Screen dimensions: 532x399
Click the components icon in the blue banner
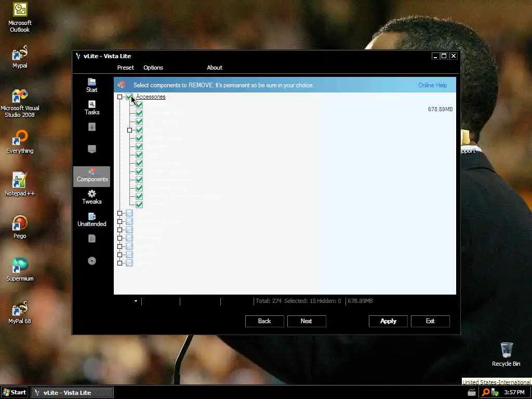click(x=122, y=85)
